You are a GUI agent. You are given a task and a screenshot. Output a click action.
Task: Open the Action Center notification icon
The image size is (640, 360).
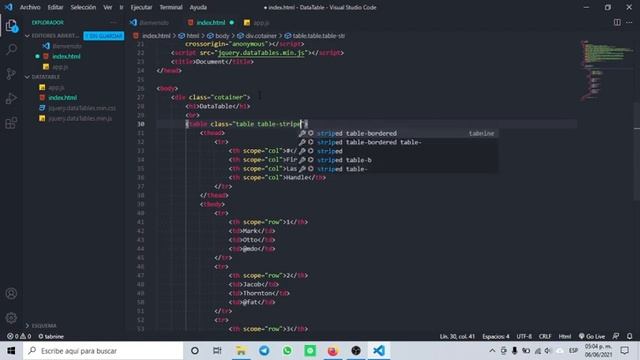tap(624, 351)
